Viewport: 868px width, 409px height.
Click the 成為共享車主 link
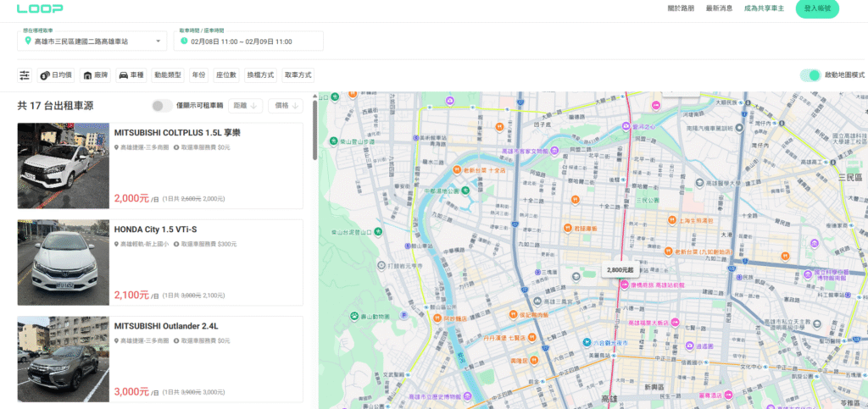(x=764, y=8)
